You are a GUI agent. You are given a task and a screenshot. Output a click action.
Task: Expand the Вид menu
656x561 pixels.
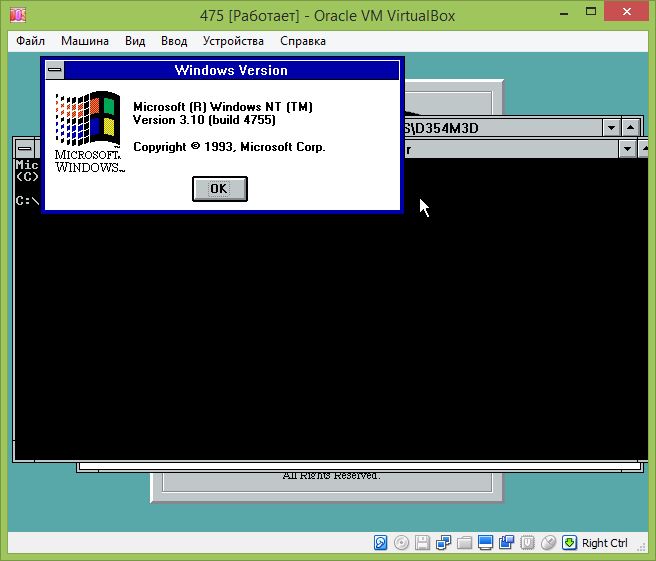pos(135,41)
